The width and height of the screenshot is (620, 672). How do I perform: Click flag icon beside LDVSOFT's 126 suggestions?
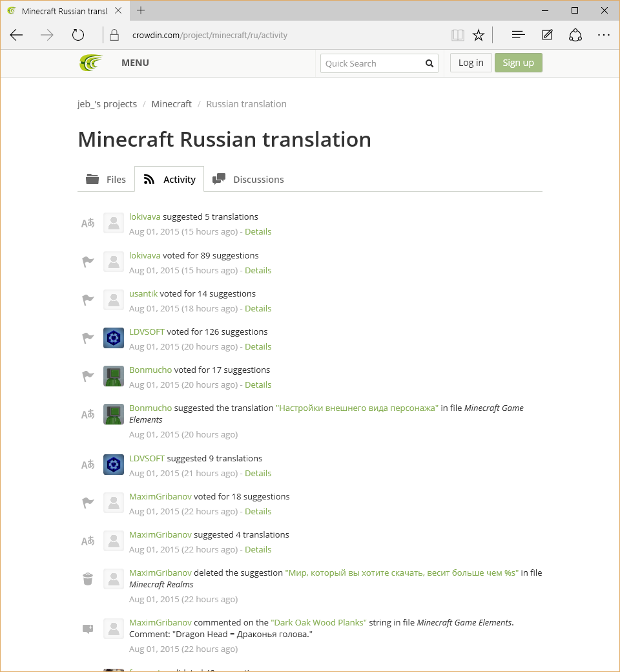(88, 338)
